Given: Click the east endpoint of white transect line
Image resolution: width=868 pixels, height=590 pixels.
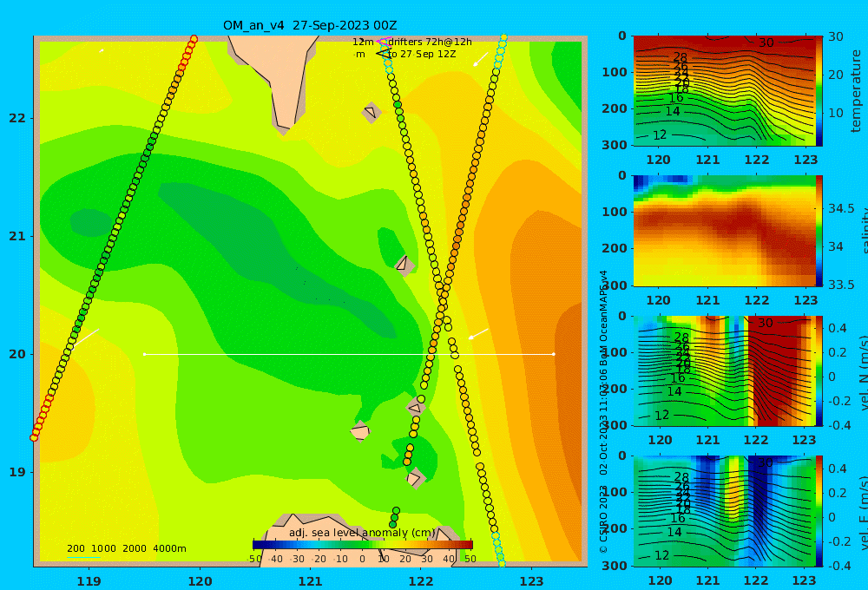Looking at the screenshot, I should point(554,354).
